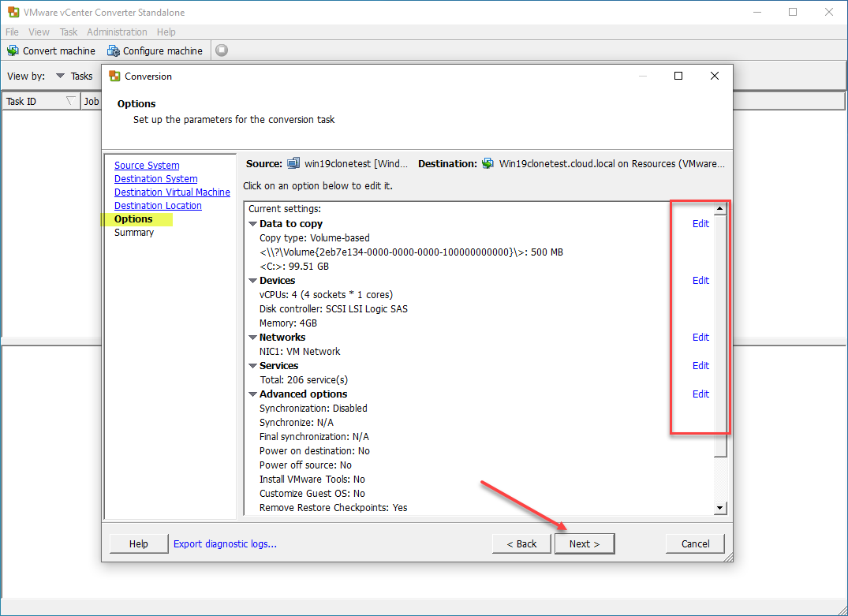The height and width of the screenshot is (616, 848).
Task: Select 'Power on destination: No' row
Action: click(315, 451)
